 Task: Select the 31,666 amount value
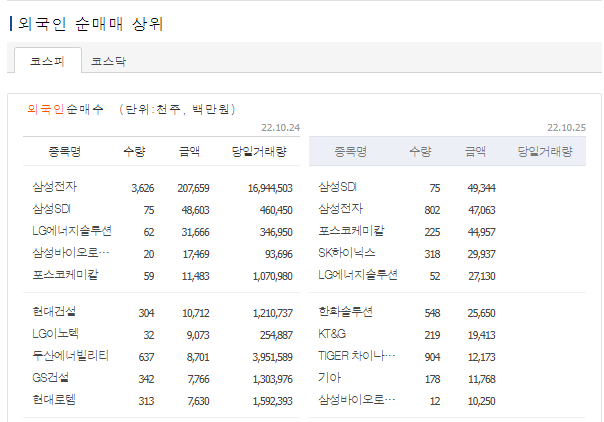pos(195,232)
